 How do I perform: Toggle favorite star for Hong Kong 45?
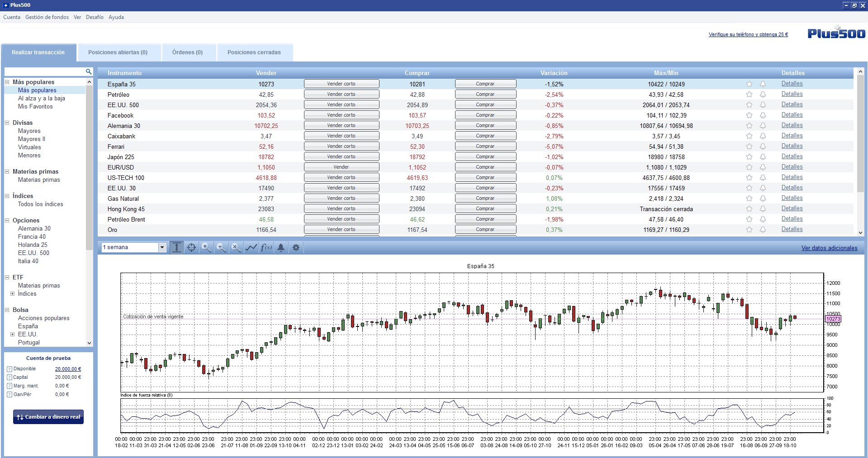point(749,209)
